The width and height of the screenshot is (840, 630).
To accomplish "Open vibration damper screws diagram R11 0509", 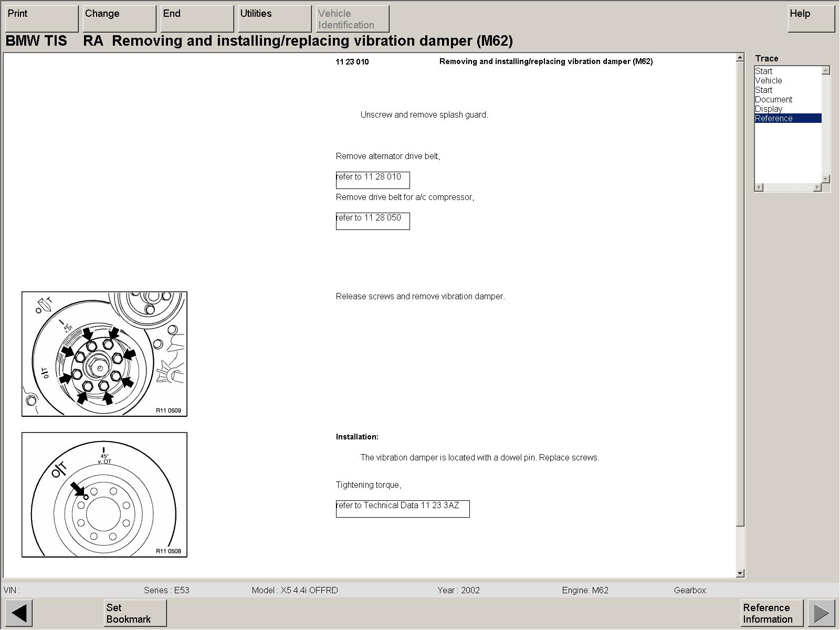I will (104, 354).
